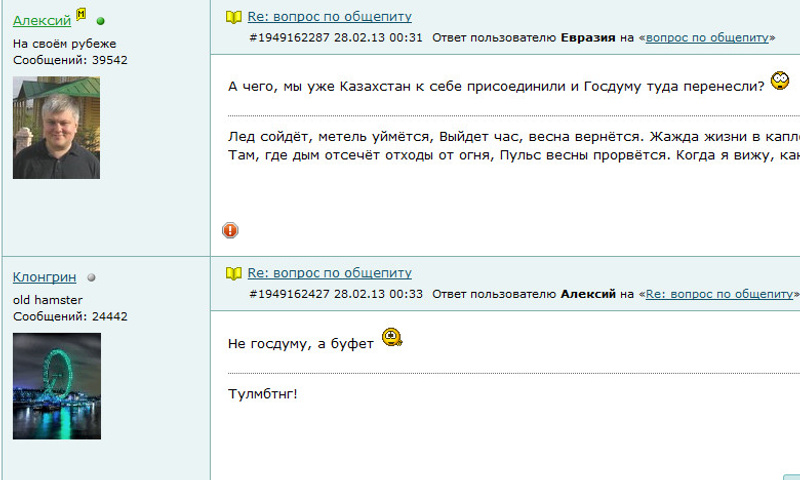Open parent link «вопрос по общепиту» of Евразия
This screenshot has height=480, width=800.
pos(707,38)
